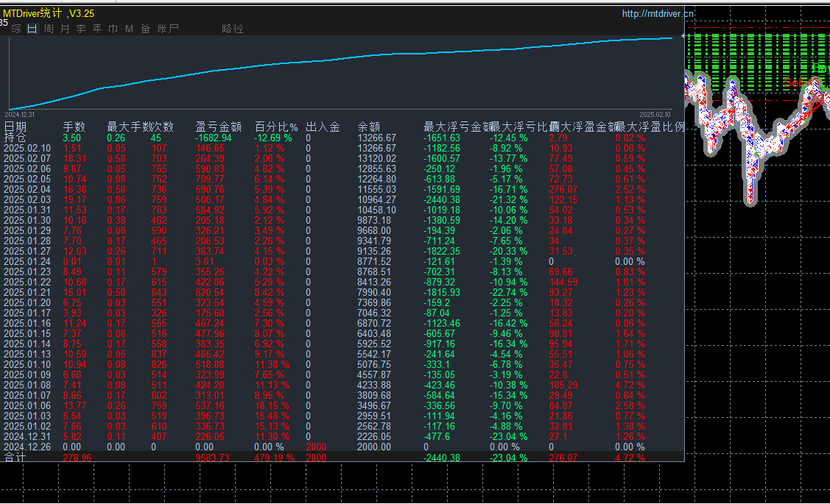The height and width of the screenshot is (504, 830).
Task: Click trade count 837 on 2025.01.13
Action: coord(159,355)
